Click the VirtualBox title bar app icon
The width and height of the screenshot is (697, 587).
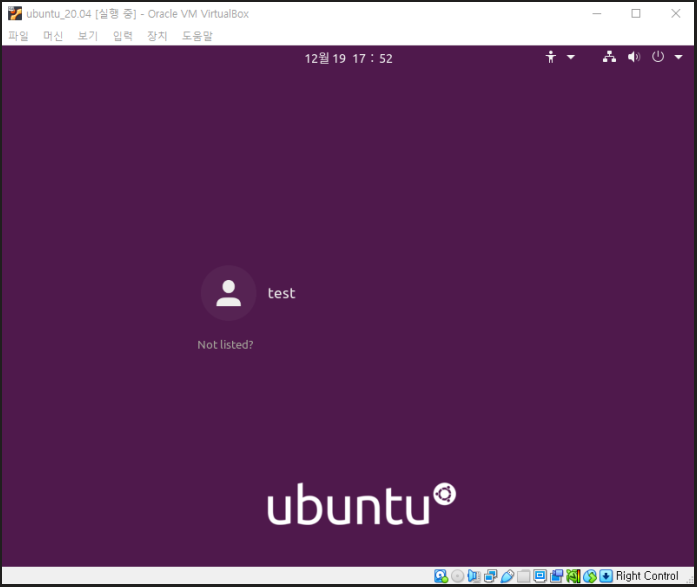tap(15, 13)
